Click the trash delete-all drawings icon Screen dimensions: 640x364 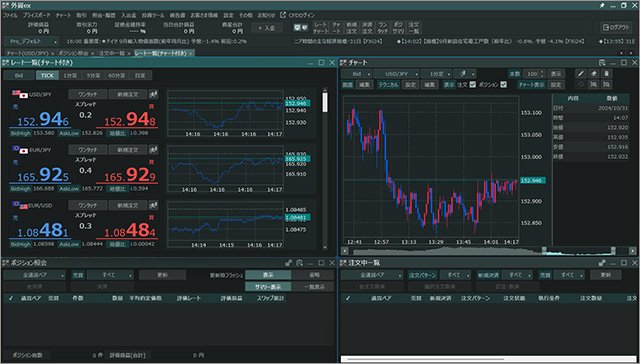point(607,74)
